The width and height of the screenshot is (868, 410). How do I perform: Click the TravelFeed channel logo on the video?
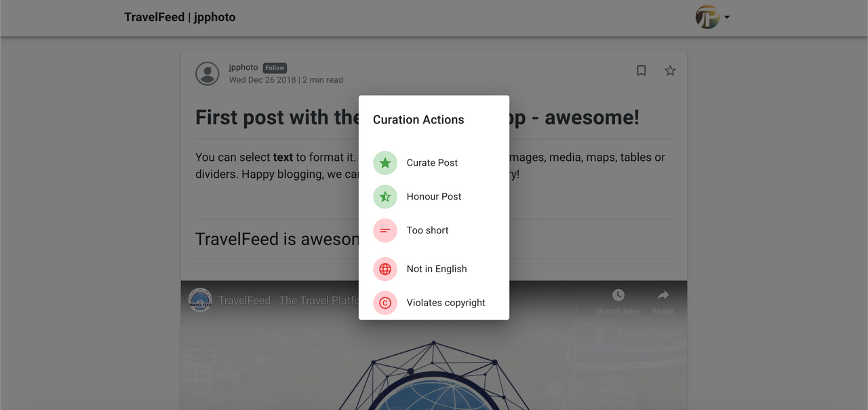(x=200, y=300)
